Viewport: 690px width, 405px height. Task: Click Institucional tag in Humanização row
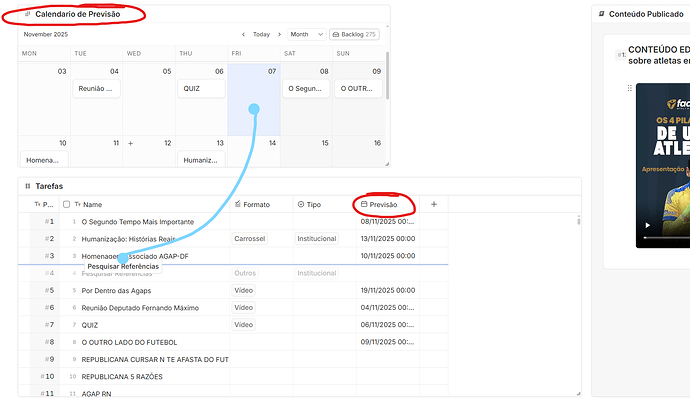[x=316, y=239]
